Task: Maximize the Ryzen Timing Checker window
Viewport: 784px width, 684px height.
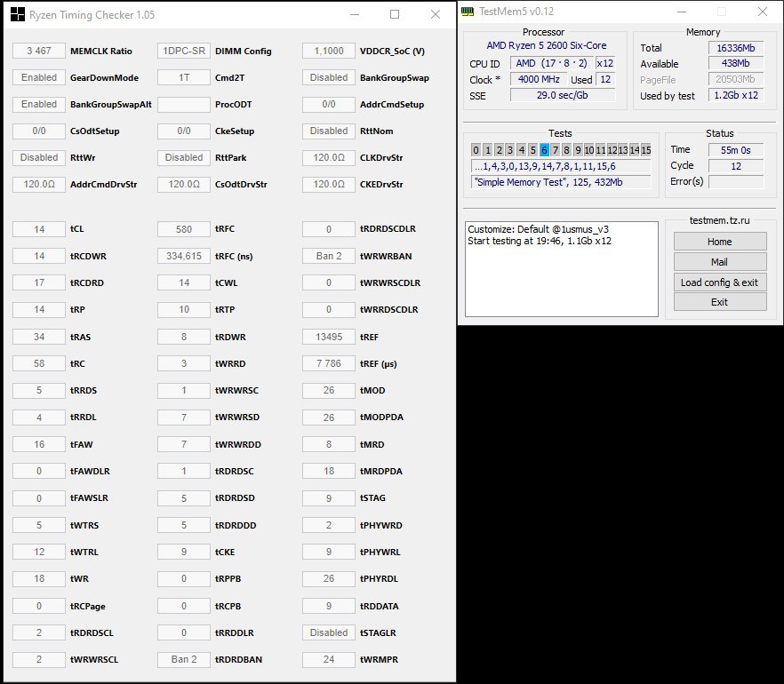Action: pos(395,14)
